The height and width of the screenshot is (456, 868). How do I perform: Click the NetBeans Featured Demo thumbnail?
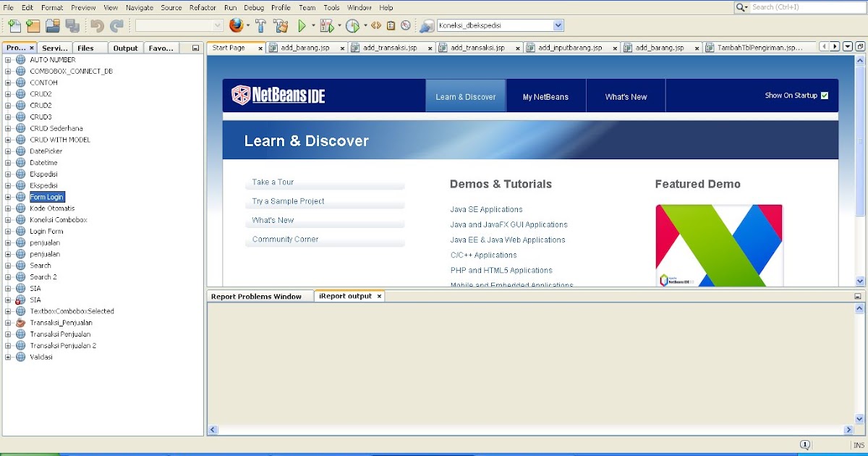click(x=718, y=246)
